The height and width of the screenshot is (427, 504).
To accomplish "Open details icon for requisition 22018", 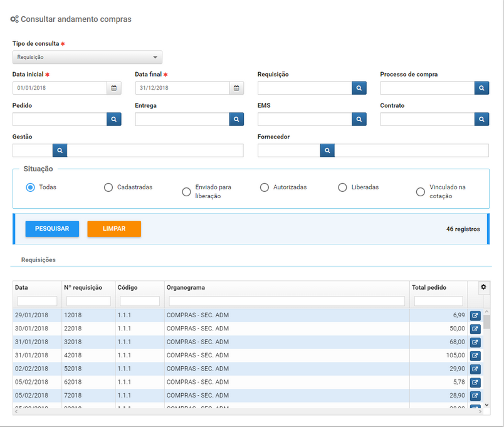I will 475,329.
